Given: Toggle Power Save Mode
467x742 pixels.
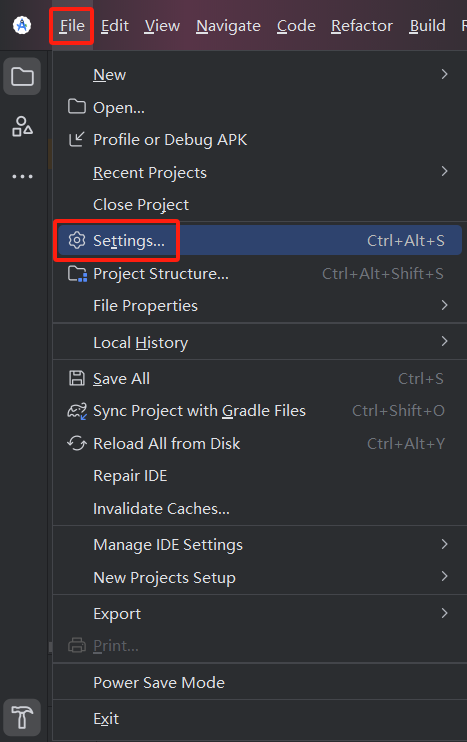Looking at the screenshot, I should click(x=259, y=682).
